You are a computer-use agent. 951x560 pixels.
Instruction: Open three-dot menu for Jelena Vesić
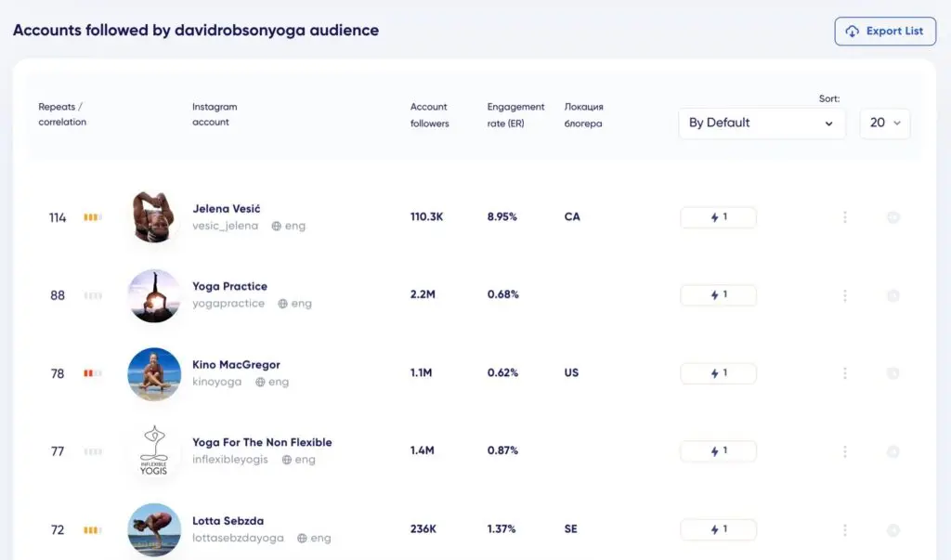coord(845,217)
